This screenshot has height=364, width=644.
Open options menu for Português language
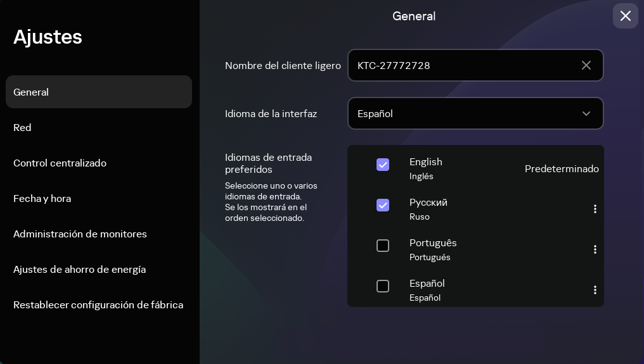tap(595, 249)
